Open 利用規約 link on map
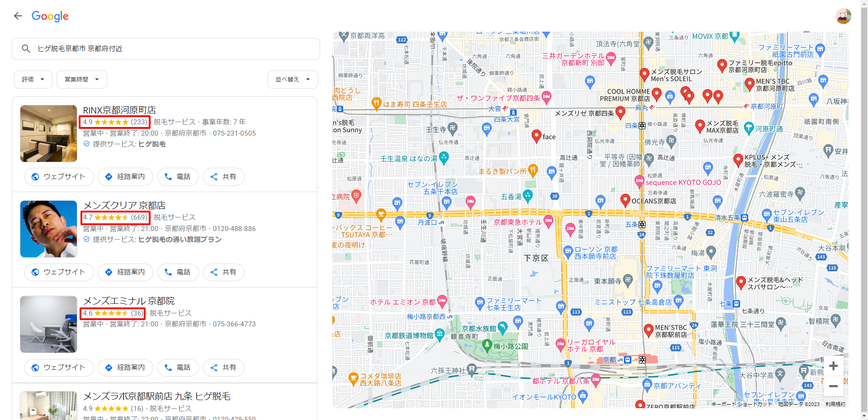Image resolution: width=868 pixels, height=420 pixels. click(835, 404)
